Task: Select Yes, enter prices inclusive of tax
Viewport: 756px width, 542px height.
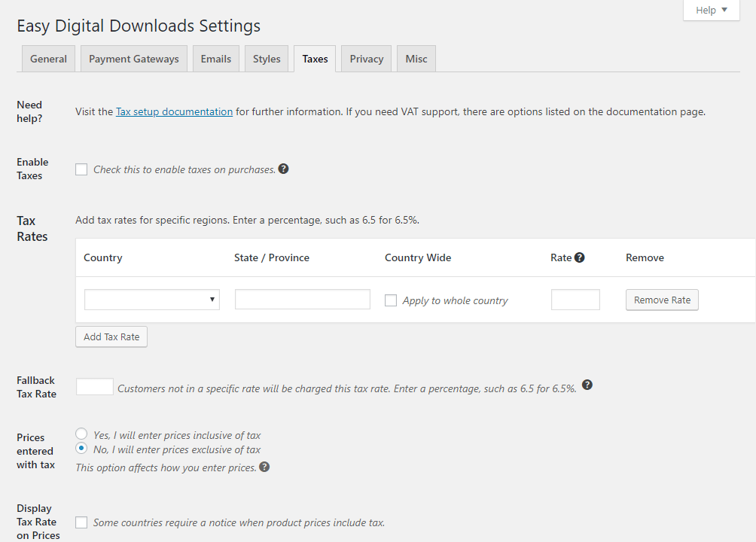Action: pyautogui.click(x=81, y=434)
